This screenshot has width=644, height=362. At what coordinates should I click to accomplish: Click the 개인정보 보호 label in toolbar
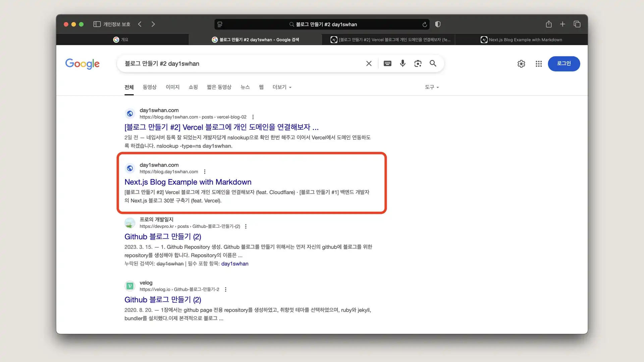tap(117, 24)
